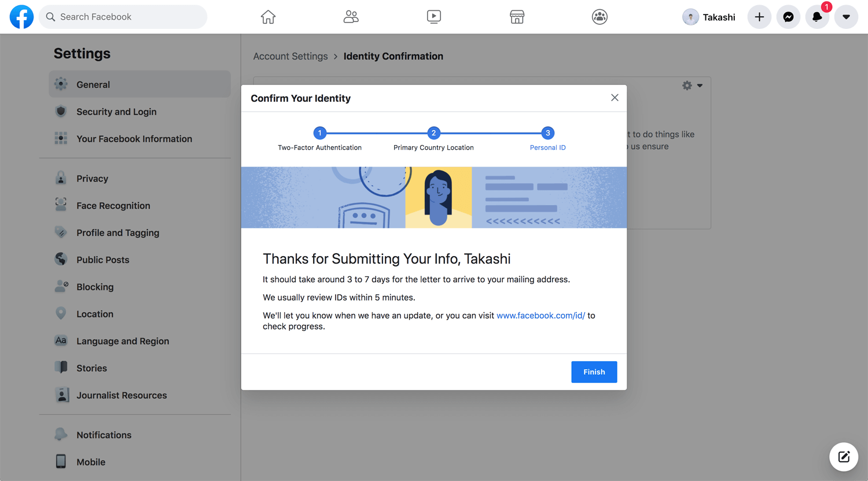Select step 3 Personal ID
868x481 pixels.
click(x=547, y=139)
